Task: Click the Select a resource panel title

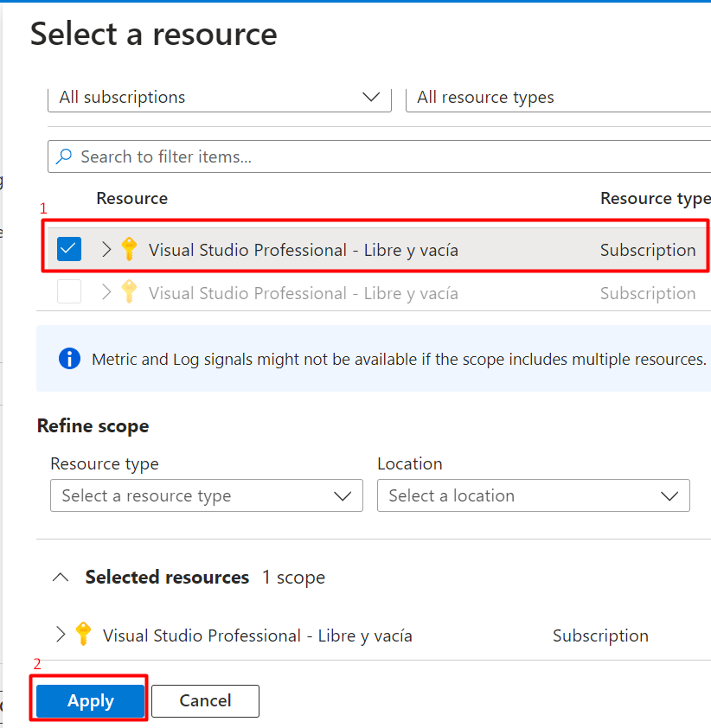Action: click(x=154, y=34)
